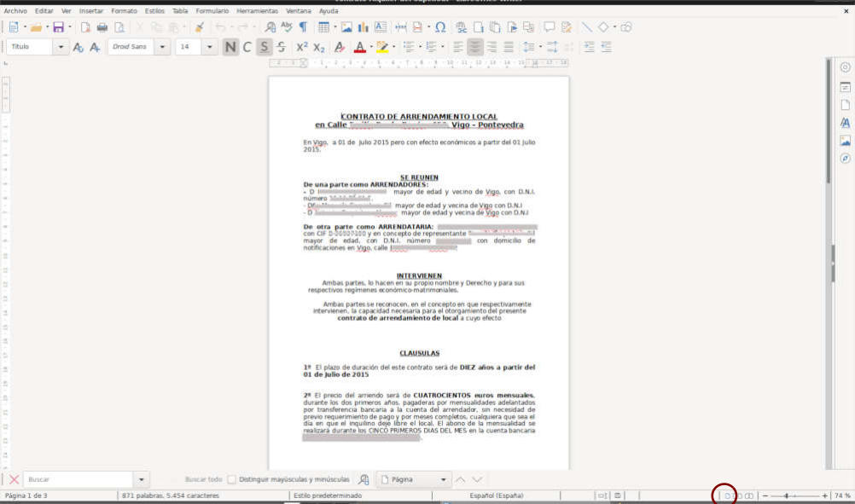Image resolution: width=855 pixels, height=504 pixels.
Task: Save the document with the floppy disk icon
Action: [58, 27]
